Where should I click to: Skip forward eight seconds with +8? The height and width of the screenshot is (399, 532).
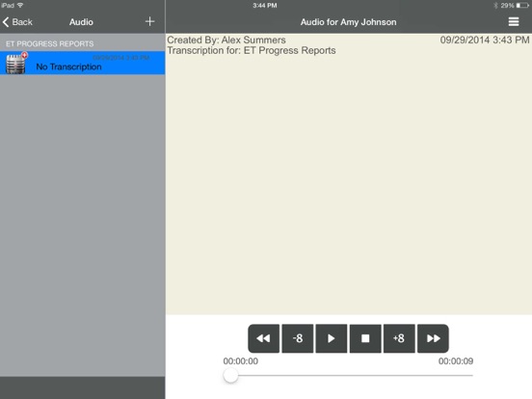pyautogui.click(x=399, y=338)
